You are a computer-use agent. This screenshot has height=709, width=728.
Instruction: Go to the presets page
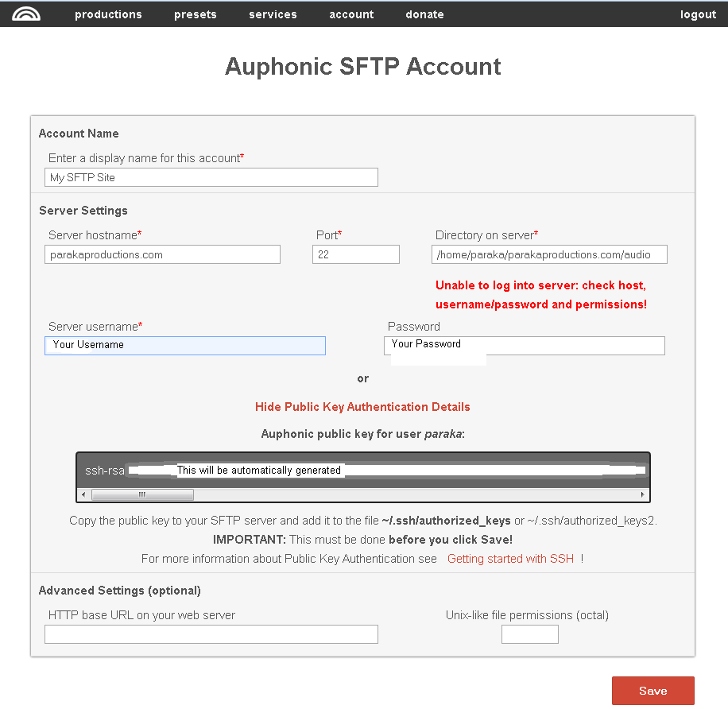tap(196, 14)
